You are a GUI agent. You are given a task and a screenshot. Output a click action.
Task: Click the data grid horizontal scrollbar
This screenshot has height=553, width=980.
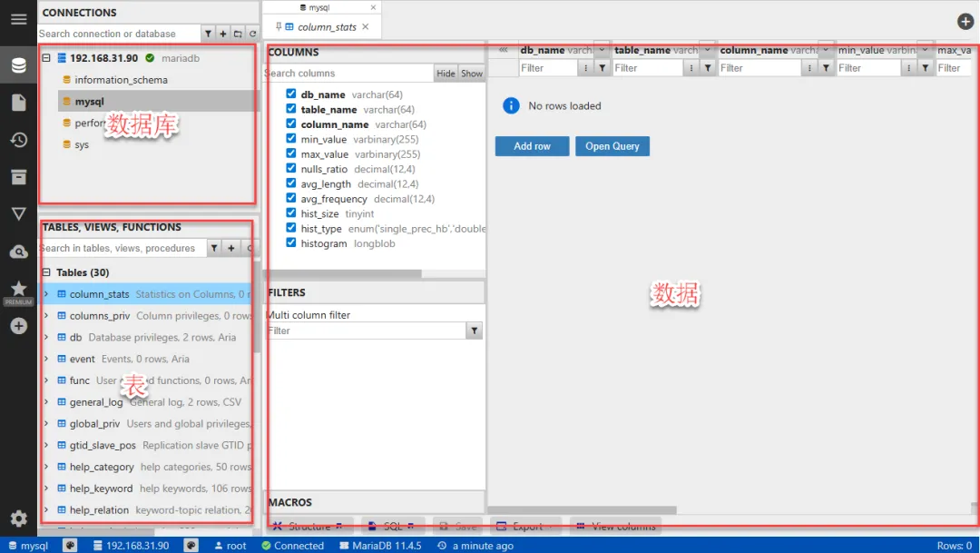click(x=582, y=509)
